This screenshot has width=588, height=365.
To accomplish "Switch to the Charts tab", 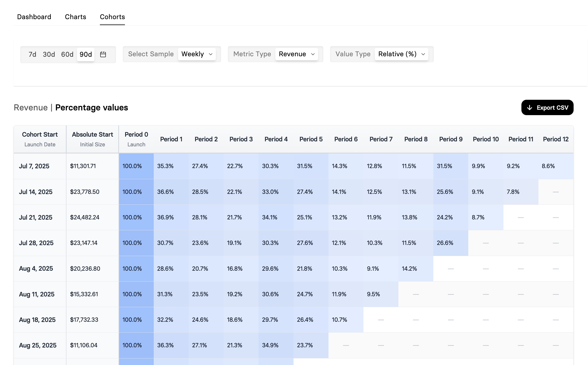I will [x=76, y=17].
